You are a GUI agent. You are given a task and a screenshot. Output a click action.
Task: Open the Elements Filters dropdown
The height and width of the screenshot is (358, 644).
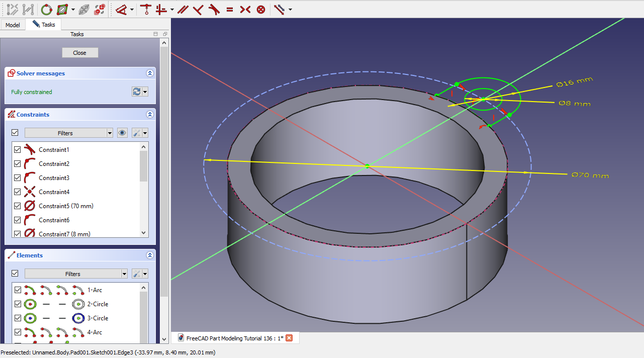pyautogui.click(x=76, y=274)
